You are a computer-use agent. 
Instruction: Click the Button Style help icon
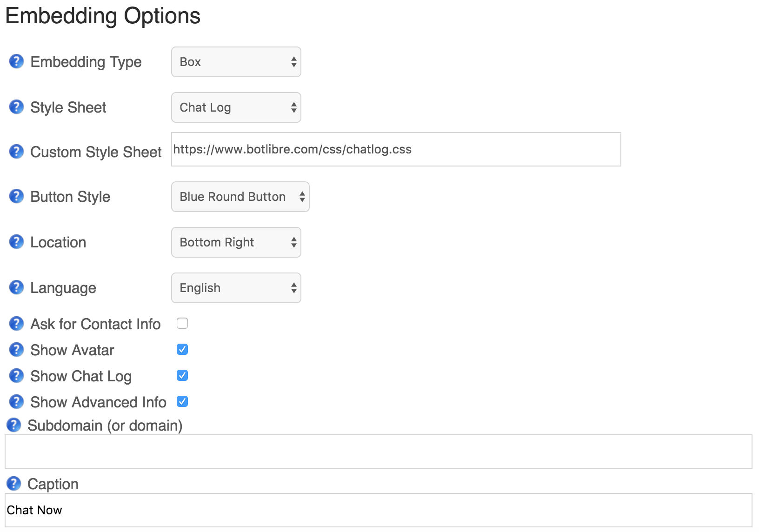[16, 196]
